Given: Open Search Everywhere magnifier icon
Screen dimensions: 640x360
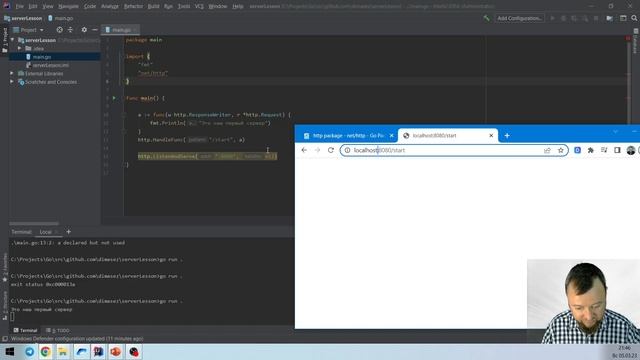Looking at the screenshot, I should point(634,18).
